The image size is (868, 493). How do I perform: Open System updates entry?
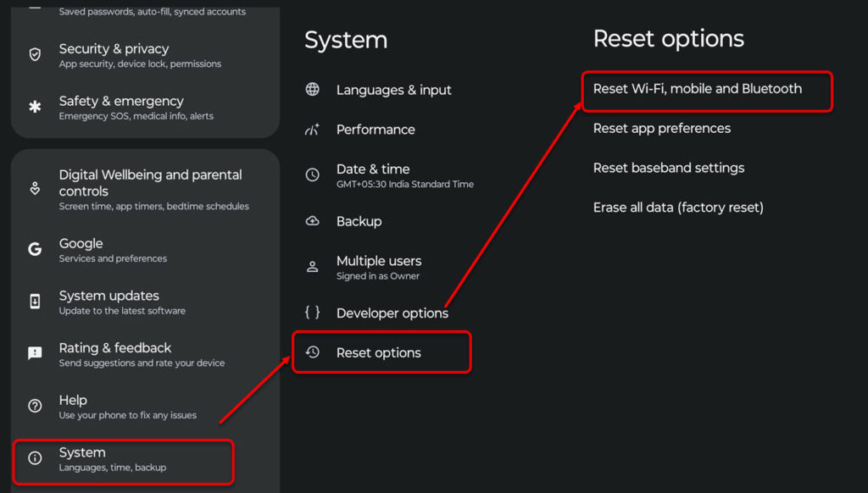(145, 302)
